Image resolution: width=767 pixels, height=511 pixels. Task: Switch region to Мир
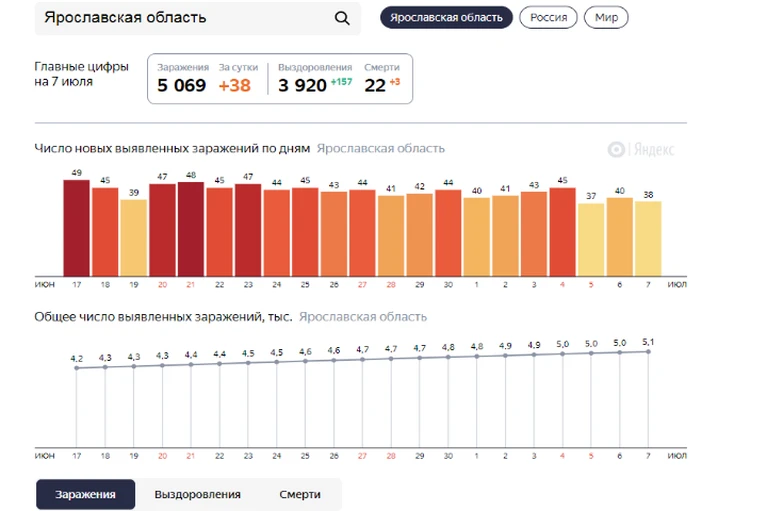606,18
